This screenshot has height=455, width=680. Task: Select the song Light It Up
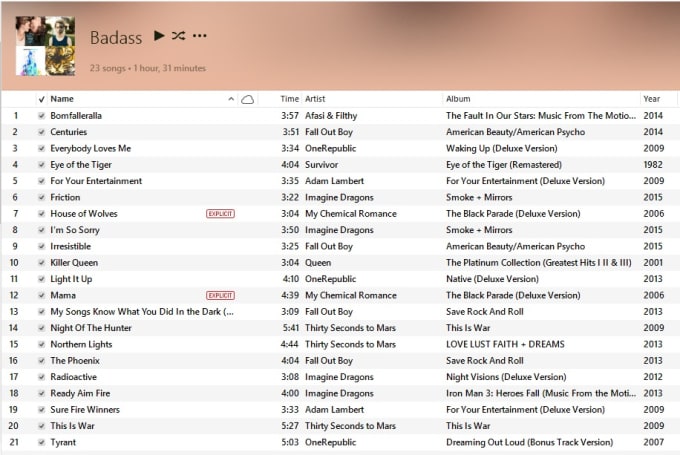[71, 279]
